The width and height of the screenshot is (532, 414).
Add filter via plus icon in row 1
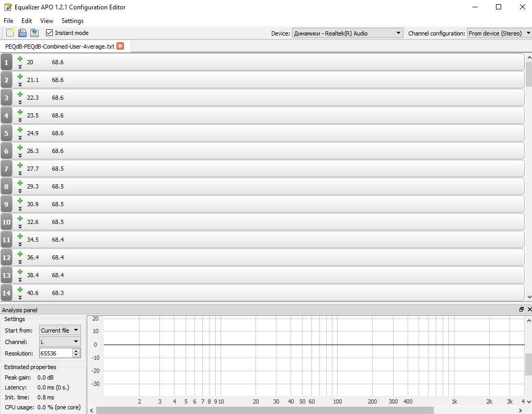click(20, 58)
